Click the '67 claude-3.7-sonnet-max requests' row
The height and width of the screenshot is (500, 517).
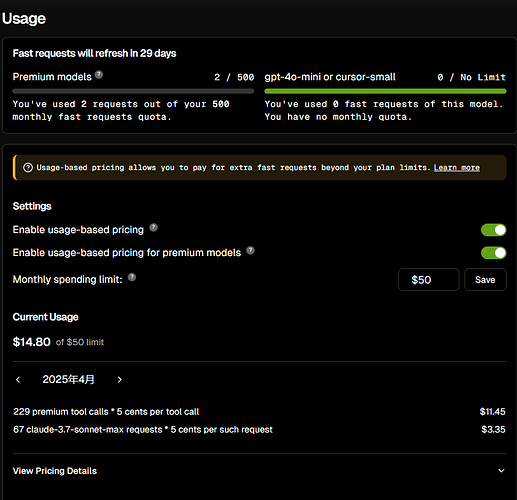pos(259,430)
